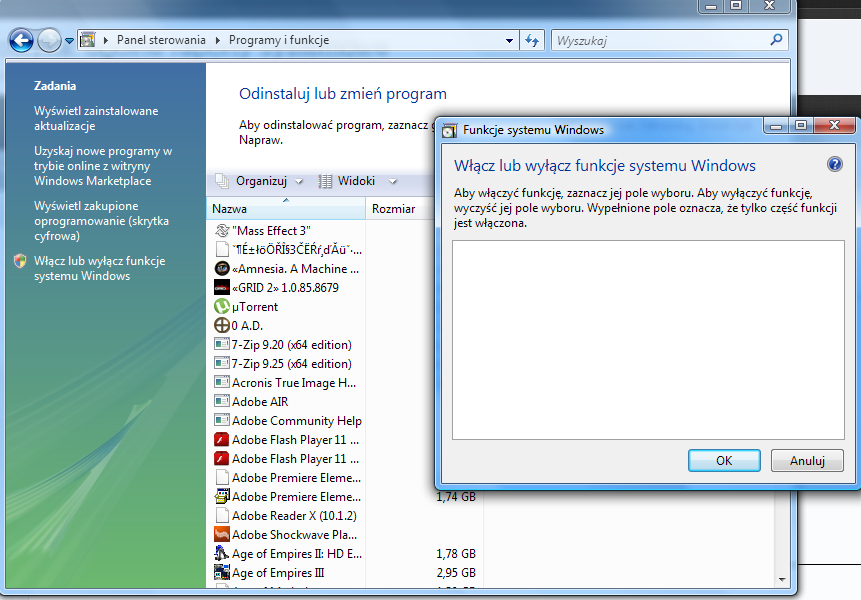Select the Age of Empires II: HD icon
Screen dimensions: 861x600
pyautogui.click(x=222, y=553)
